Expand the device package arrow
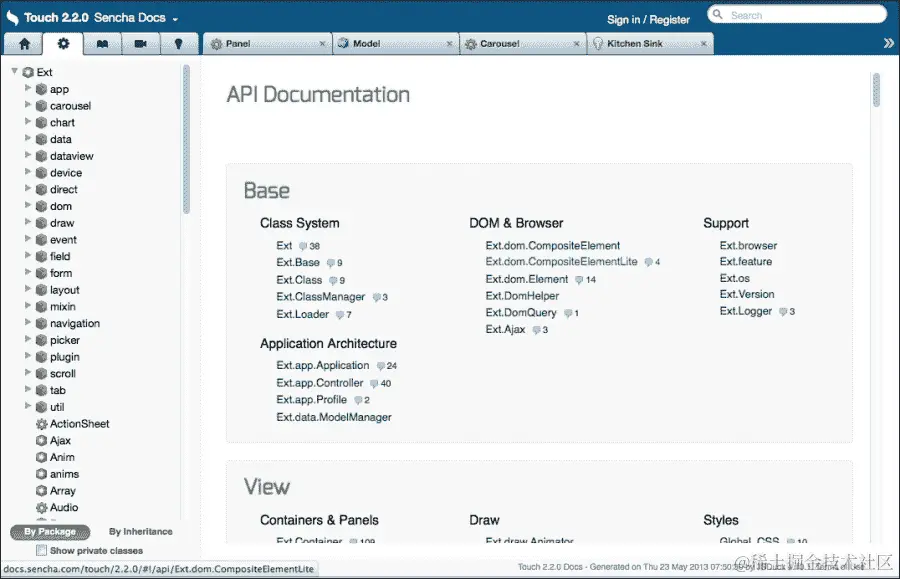Image resolution: width=900 pixels, height=579 pixels. click(28, 172)
